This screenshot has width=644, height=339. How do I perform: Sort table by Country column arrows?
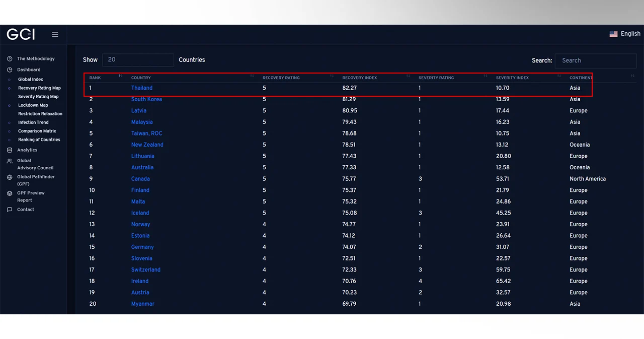click(x=252, y=76)
